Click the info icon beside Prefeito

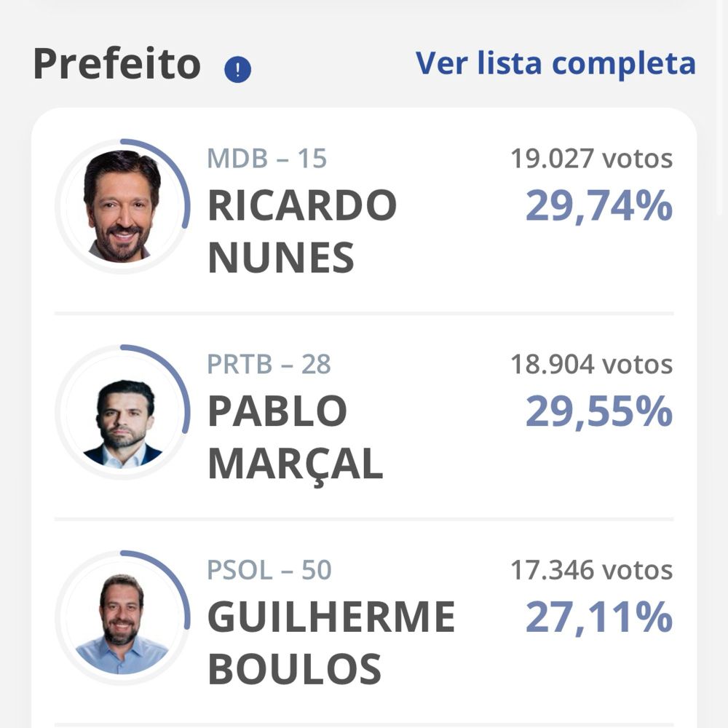tap(237, 70)
